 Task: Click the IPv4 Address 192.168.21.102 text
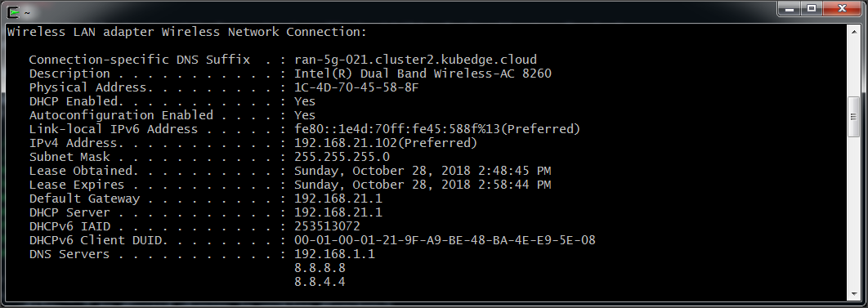pos(346,143)
